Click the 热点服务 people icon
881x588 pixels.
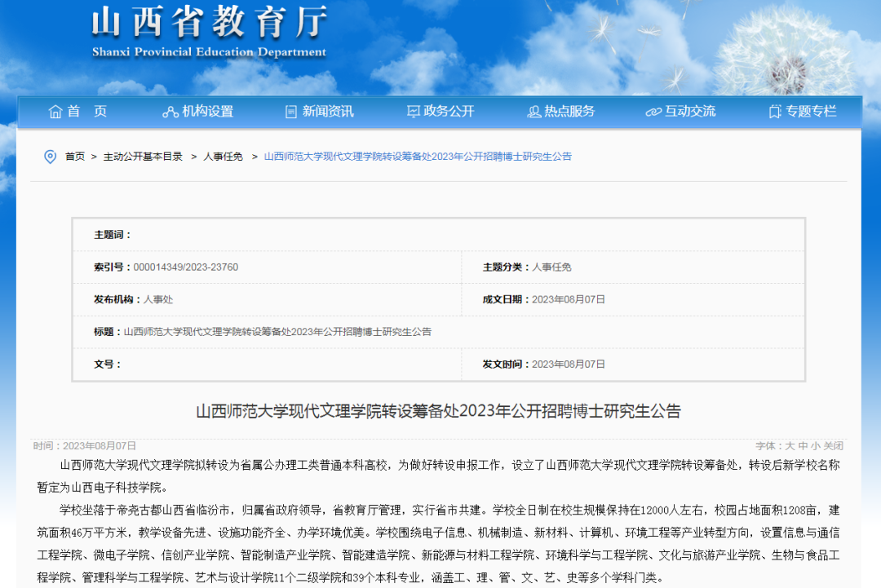[534, 112]
